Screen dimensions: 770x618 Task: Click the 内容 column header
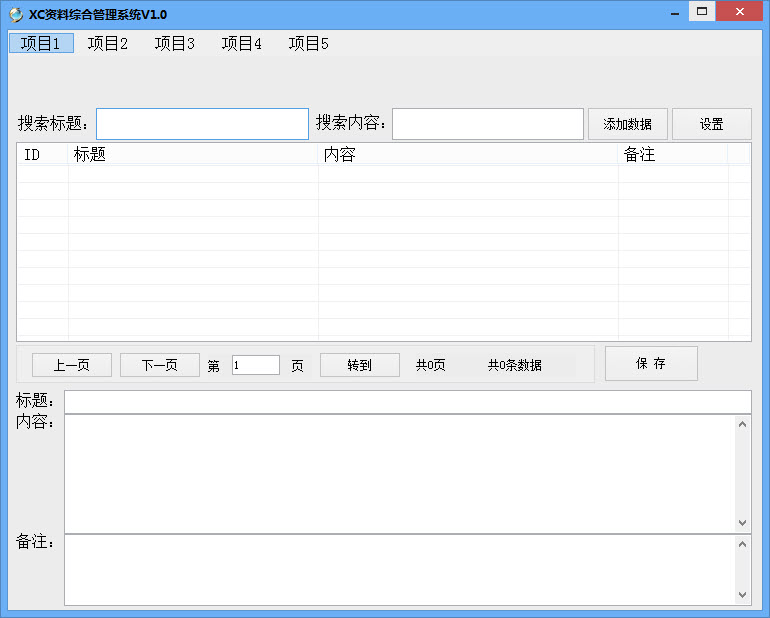(x=468, y=154)
